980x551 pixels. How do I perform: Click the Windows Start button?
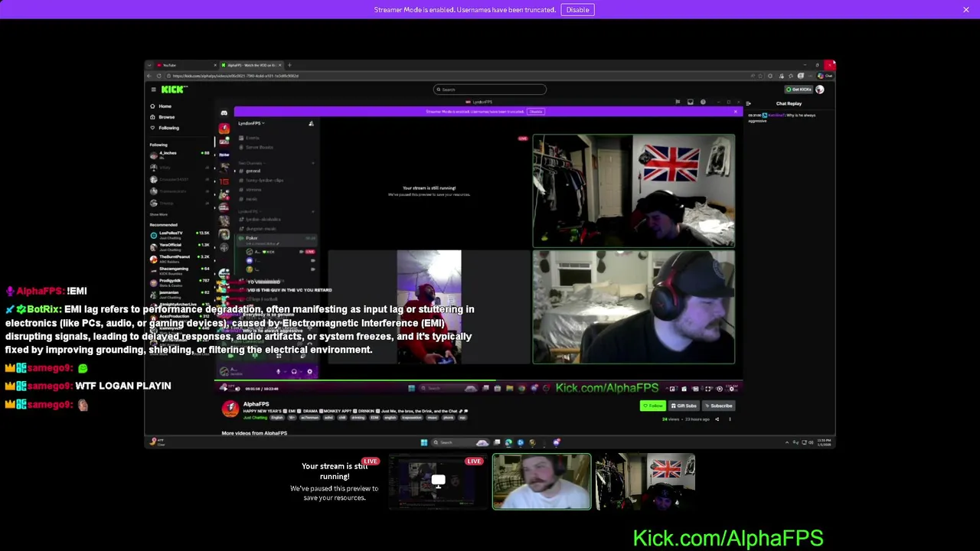click(423, 442)
